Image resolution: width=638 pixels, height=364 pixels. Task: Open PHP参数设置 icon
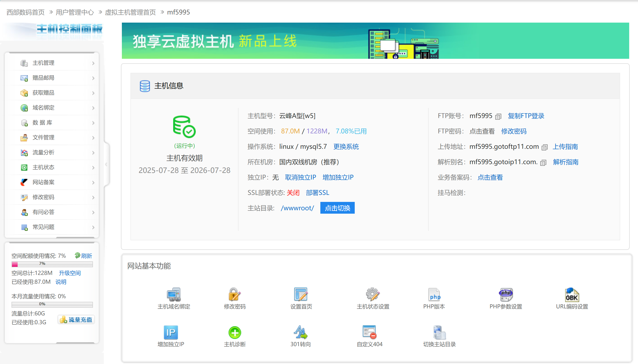[506, 294]
